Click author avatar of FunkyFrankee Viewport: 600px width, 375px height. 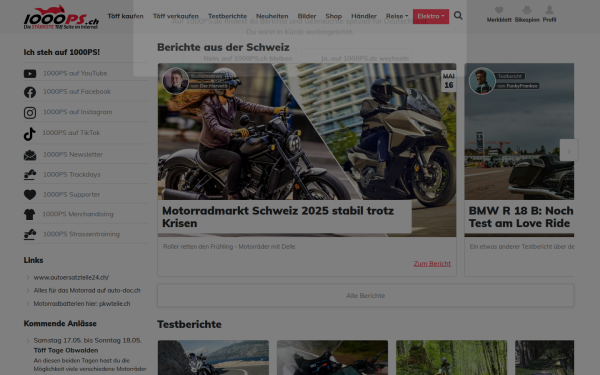(x=482, y=81)
